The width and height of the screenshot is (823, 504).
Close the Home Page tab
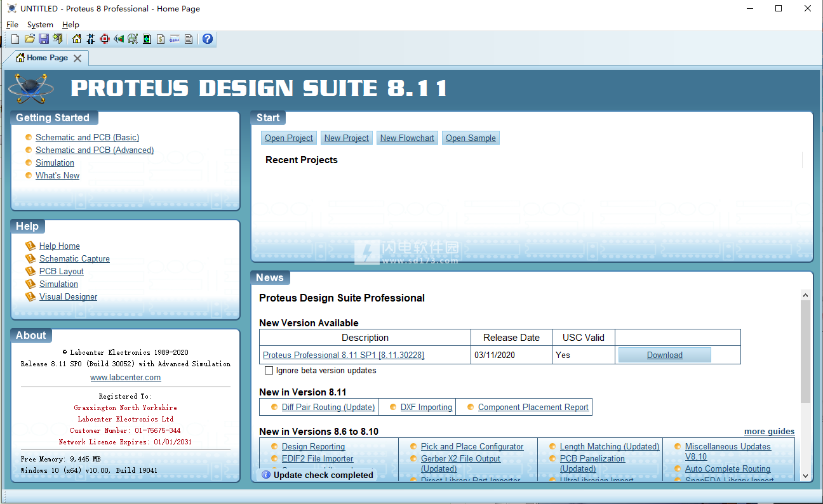click(x=77, y=58)
